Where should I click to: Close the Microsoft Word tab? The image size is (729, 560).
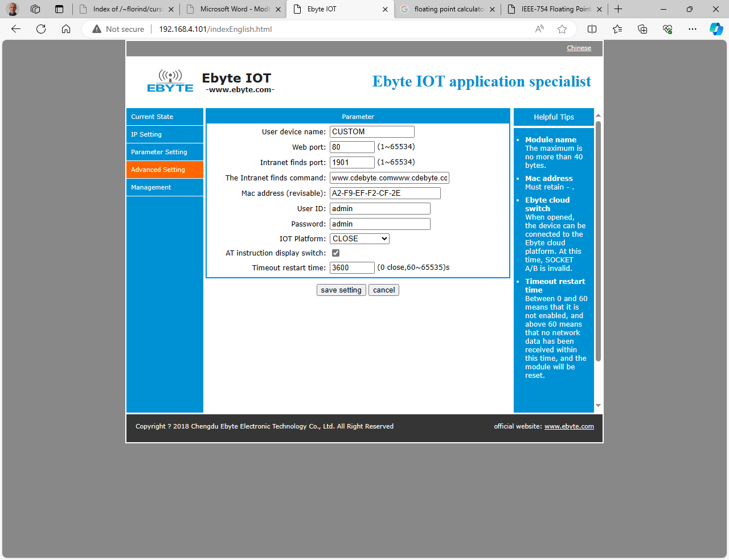point(278,10)
